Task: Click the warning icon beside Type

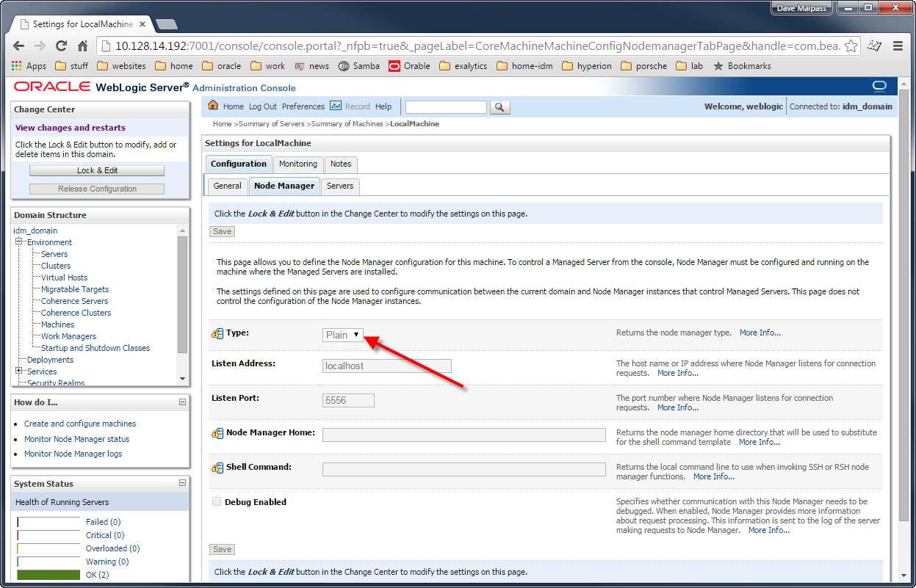Action: 217,334
